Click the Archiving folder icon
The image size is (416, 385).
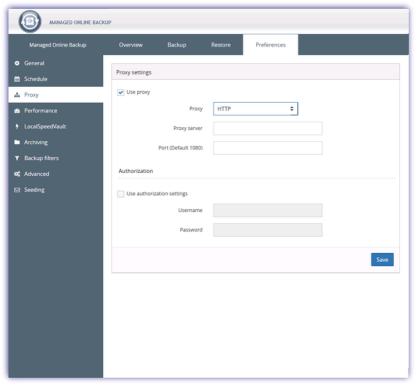pyautogui.click(x=17, y=142)
